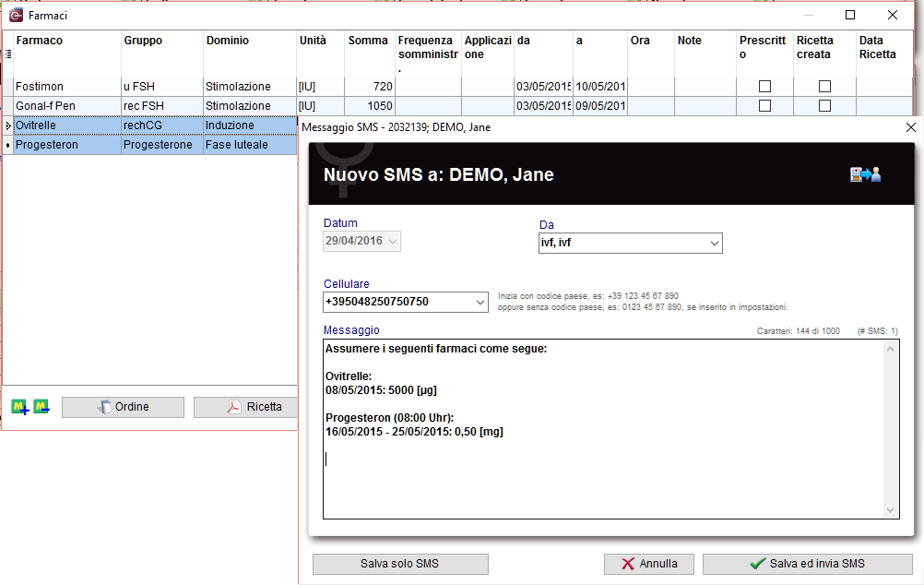The height and width of the screenshot is (585, 924).
Task: Click Salva ed invia SMS button
Action: click(x=807, y=564)
